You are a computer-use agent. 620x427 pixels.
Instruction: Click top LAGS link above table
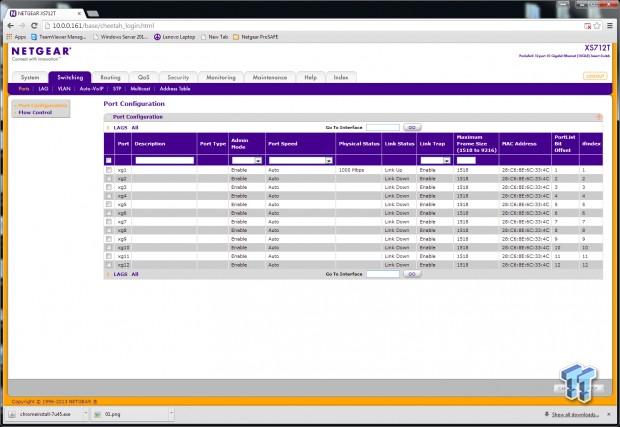(x=121, y=128)
